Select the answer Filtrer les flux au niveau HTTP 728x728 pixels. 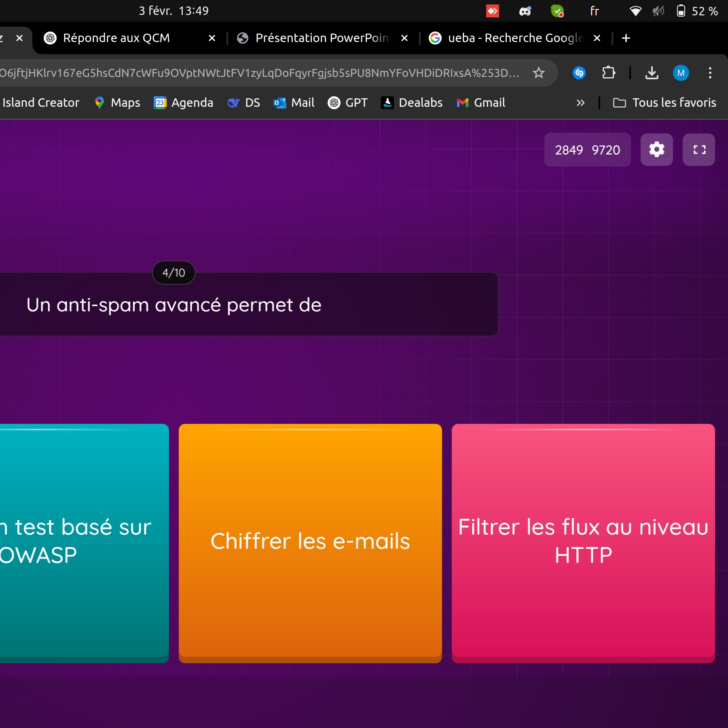583,541
